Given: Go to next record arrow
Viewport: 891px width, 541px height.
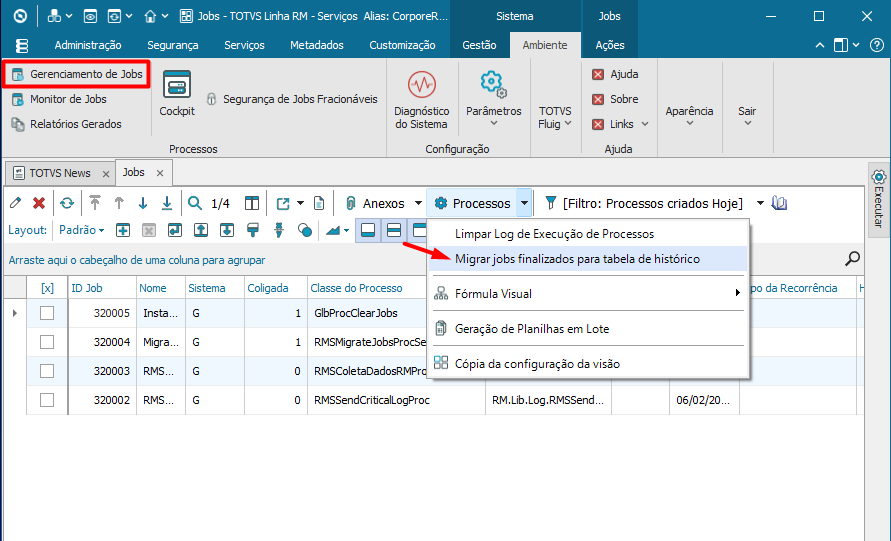Looking at the screenshot, I should click(x=143, y=203).
